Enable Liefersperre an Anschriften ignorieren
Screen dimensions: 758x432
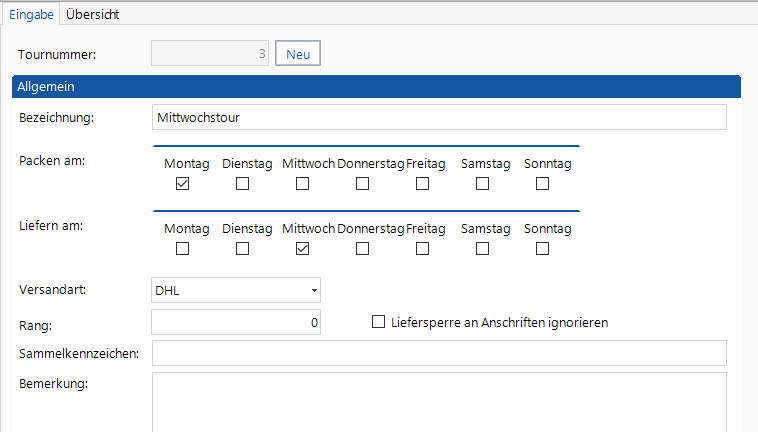[378, 322]
